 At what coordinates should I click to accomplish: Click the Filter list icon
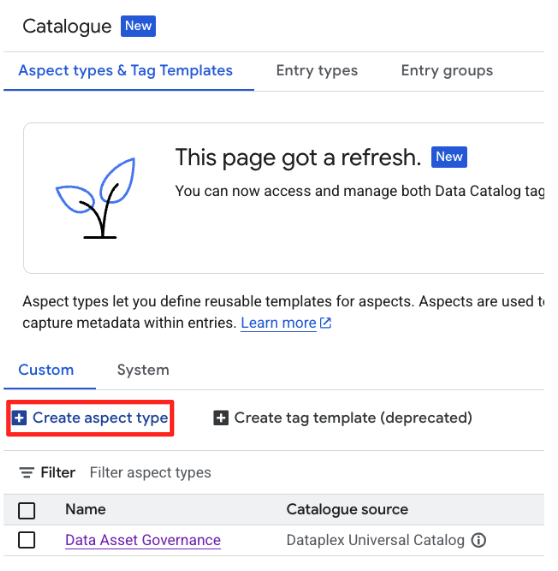[x=27, y=472]
